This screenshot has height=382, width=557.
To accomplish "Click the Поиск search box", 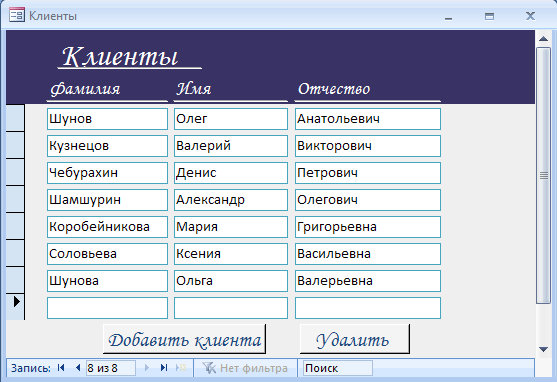I will 337,368.
